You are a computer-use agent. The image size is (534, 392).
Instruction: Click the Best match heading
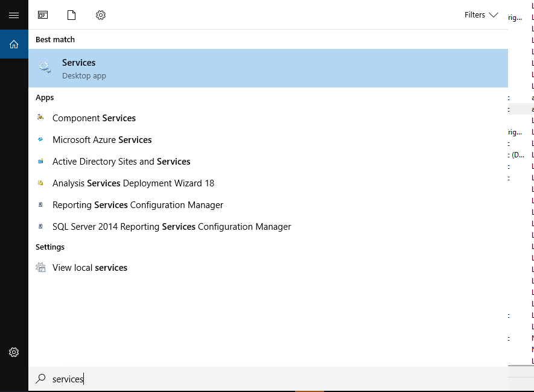click(55, 39)
